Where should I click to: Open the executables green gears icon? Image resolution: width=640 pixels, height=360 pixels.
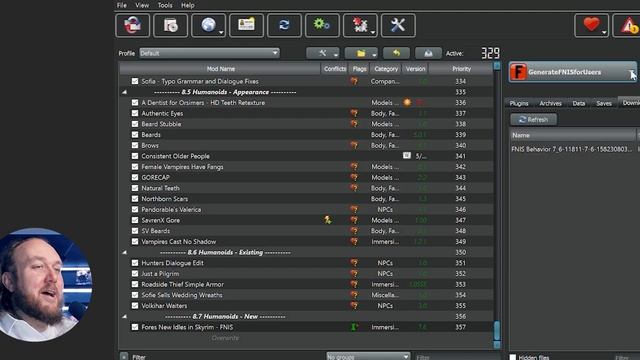pyautogui.click(x=322, y=25)
